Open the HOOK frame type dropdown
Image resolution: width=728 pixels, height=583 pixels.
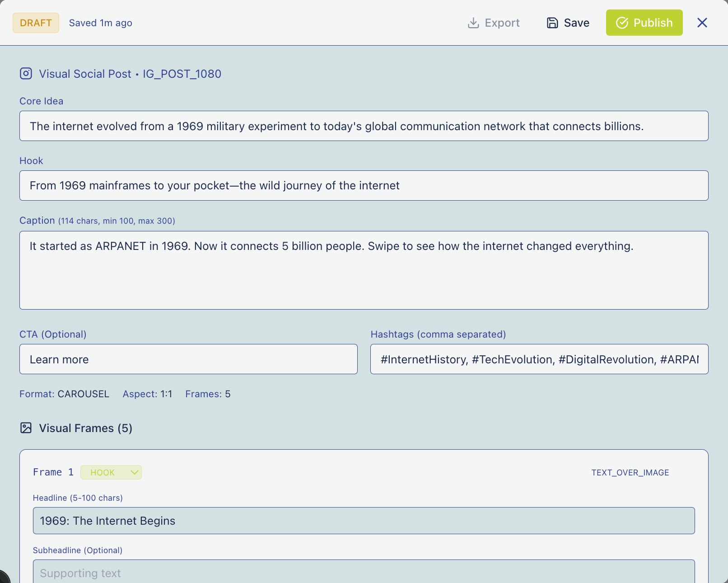click(111, 472)
